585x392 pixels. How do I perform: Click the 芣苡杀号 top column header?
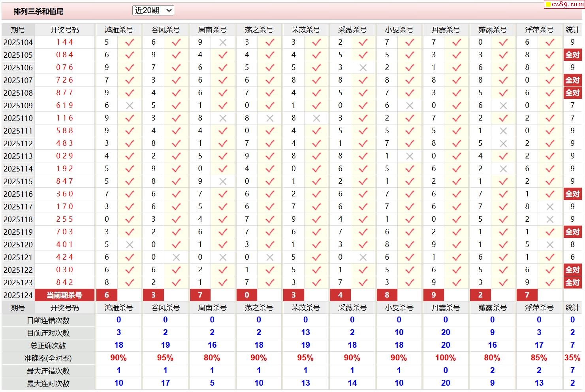305,30
